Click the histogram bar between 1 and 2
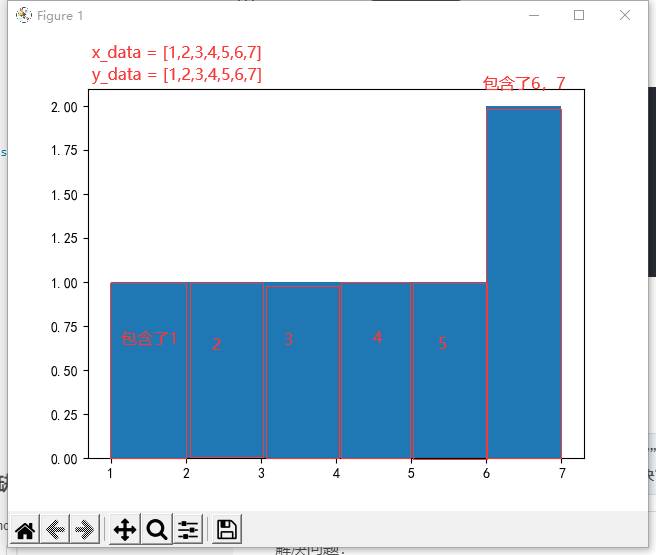This screenshot has height=555, width=656. pos(149,371)
